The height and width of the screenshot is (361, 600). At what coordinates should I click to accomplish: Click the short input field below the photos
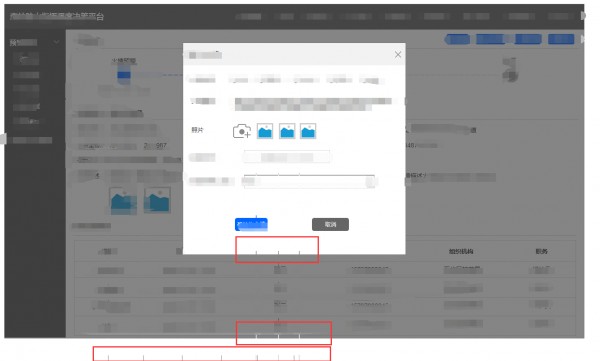(287, 157)
